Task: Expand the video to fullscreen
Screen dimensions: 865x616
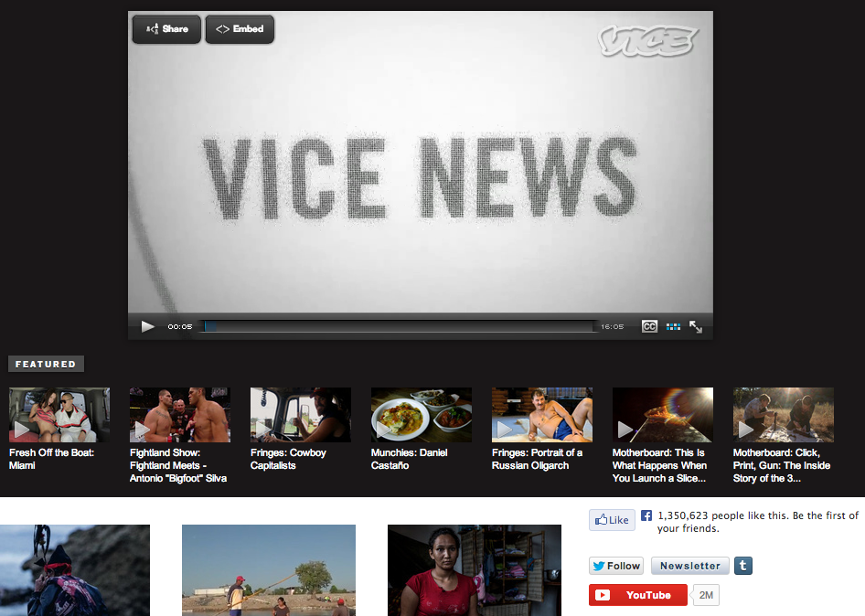Action: (x=696, y=327)
